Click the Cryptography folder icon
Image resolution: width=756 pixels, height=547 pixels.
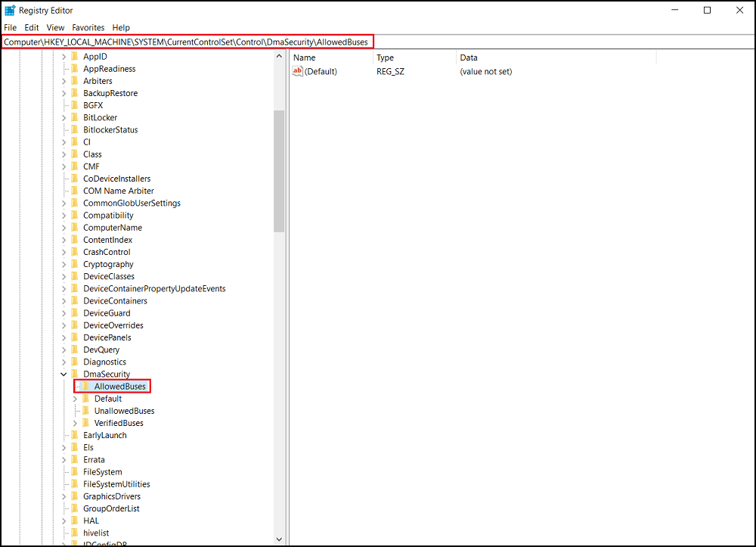coord(74,264)
